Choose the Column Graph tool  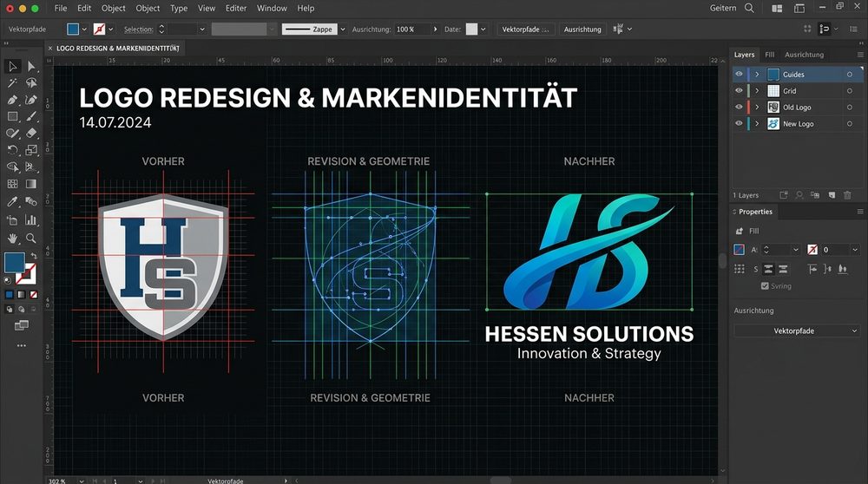tap(31, 220)
